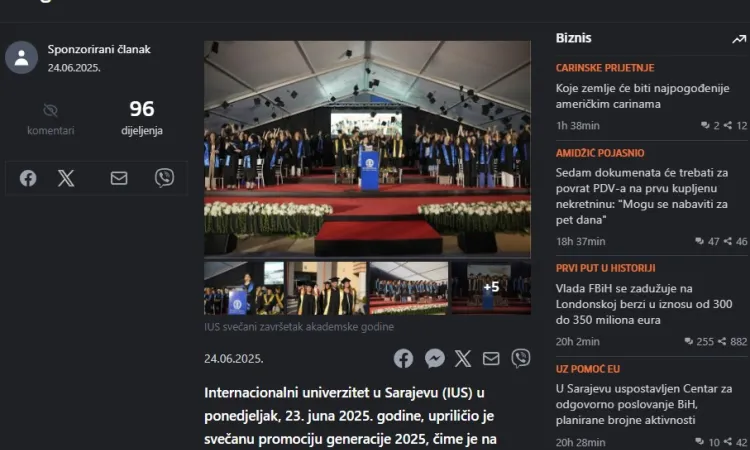Select the first gallery thumbnail with podium
This screenshot has height=450, width=750.
(x=244, y=287)
